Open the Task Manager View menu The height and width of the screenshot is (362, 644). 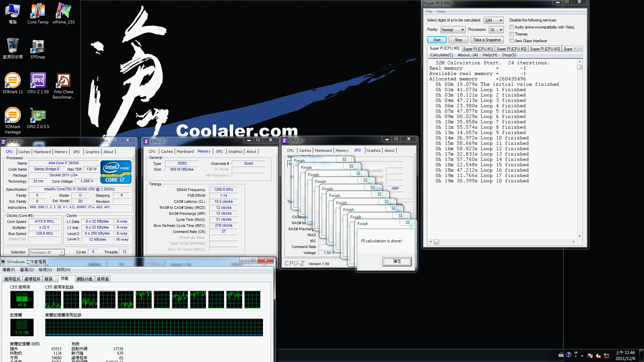(45, 270)
